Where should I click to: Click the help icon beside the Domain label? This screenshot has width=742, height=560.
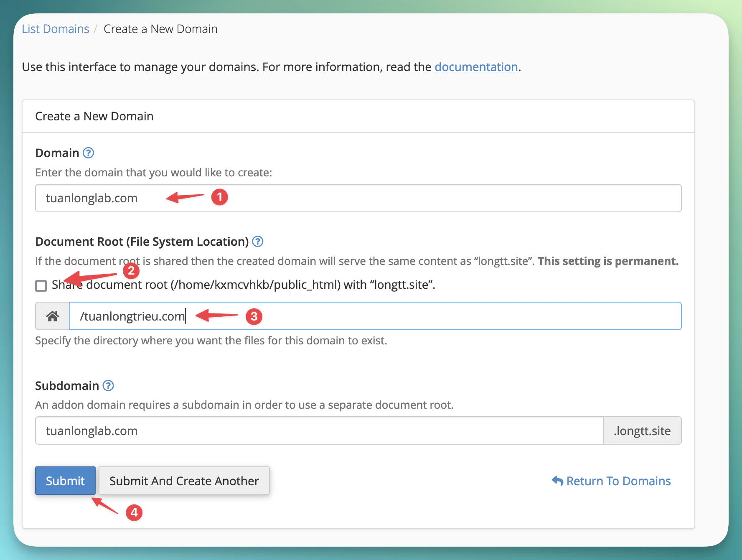click(x=88, y=153)
